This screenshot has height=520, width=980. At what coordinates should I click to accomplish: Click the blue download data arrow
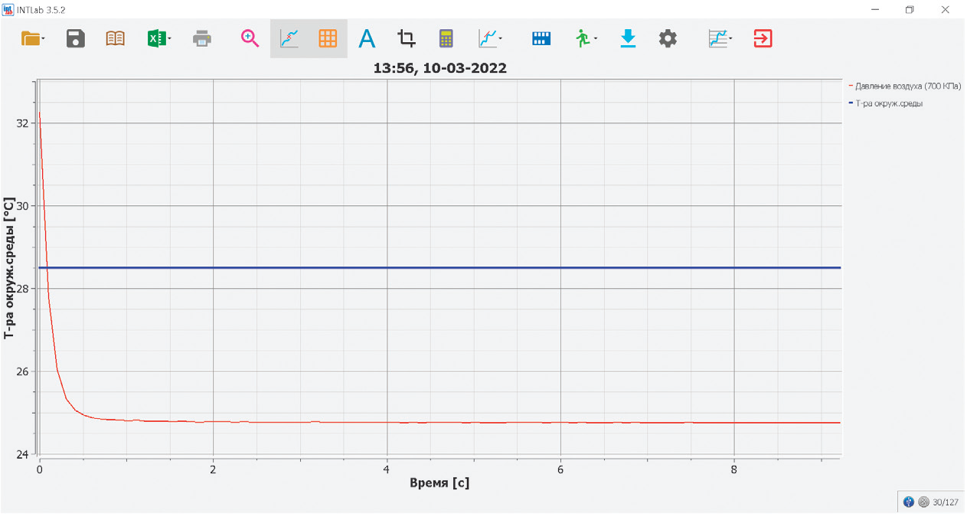click(628, 38)
